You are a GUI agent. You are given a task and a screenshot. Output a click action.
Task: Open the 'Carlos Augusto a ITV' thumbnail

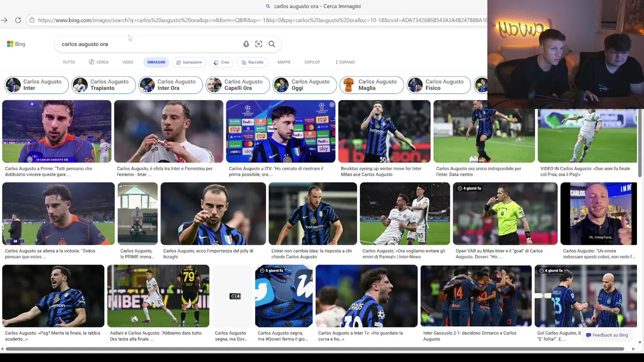click(281, 131)
